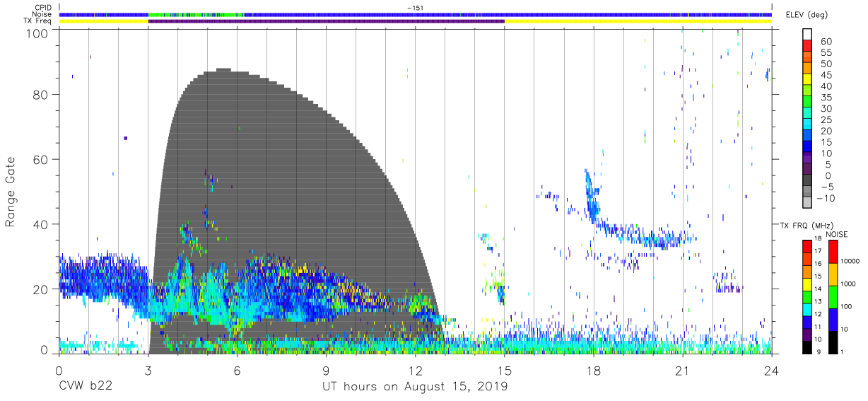Click the Range Gate axis title
The image size is (868, 401).
(11, 192)
